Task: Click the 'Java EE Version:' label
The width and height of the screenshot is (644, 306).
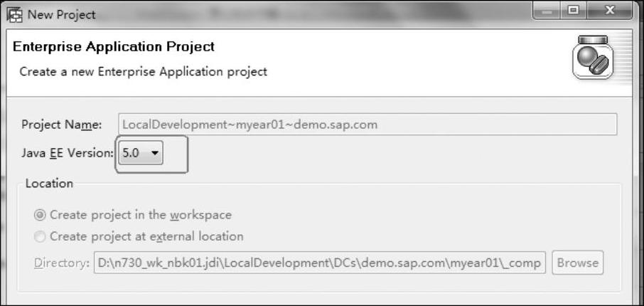Action: [x=68, y=153]
